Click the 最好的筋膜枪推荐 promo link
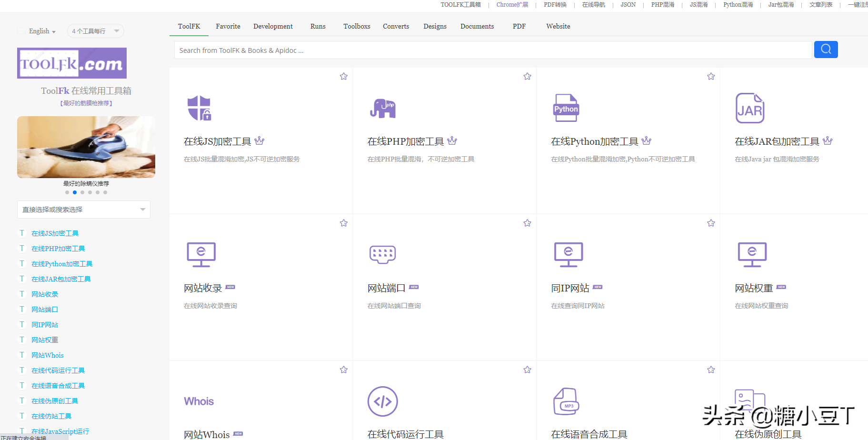Image resolution: width=868 pixels, height=440 pixels. click(x=86, y=103)
